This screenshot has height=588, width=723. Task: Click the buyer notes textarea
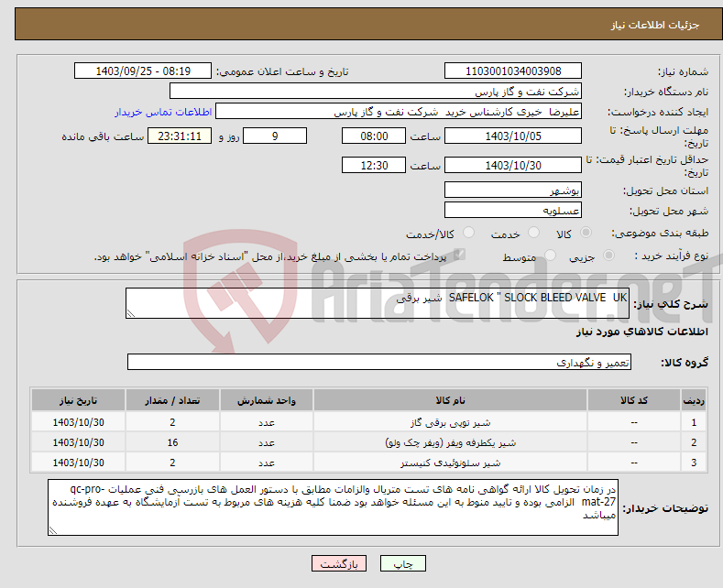pos(333,507)
